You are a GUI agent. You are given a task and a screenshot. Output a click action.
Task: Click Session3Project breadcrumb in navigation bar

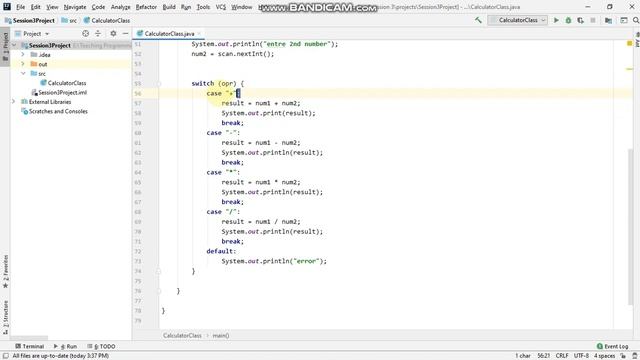29,20
